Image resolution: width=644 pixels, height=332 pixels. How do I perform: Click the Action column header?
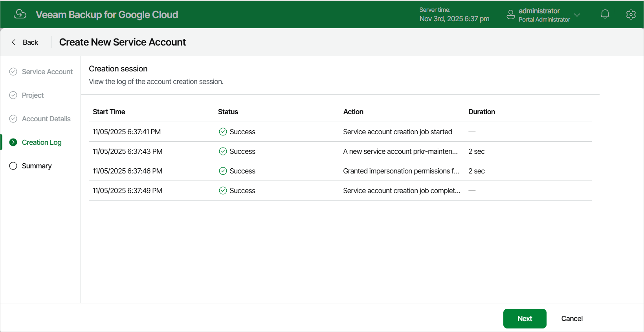353,112
